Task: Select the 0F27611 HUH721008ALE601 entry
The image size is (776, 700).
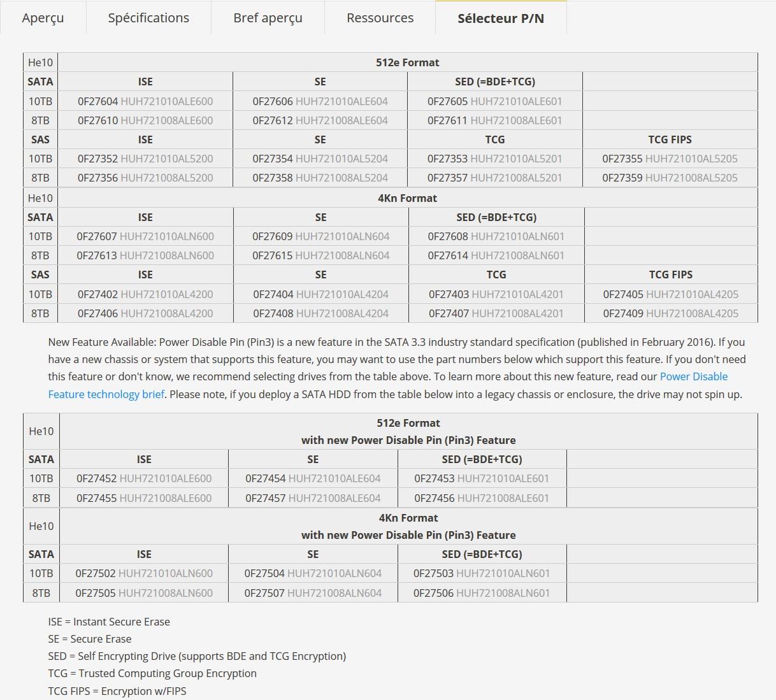Action: pos(495,120)
